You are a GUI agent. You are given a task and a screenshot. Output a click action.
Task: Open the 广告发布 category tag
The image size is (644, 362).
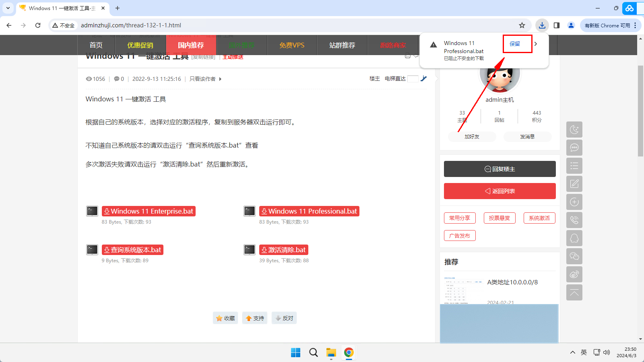[x=460, y=235]
